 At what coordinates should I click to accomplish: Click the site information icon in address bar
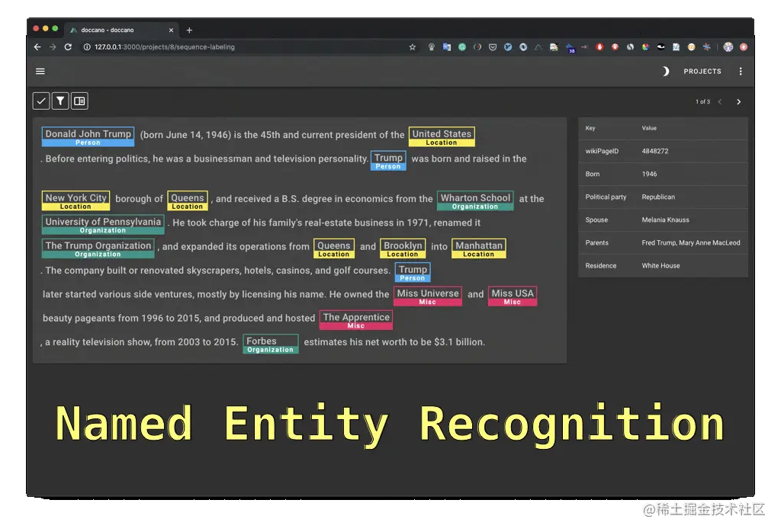coord(87,46)
